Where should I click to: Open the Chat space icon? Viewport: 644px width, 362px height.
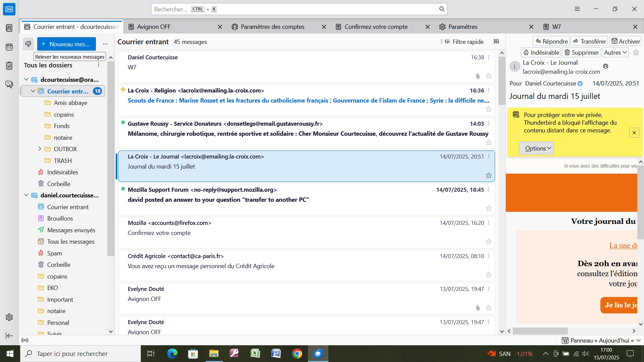pyautogui.click(x=9, y=84)
